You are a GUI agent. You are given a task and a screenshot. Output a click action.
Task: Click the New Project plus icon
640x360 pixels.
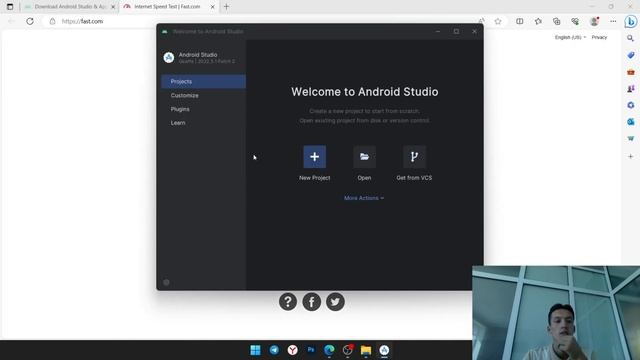pos(314,157)
